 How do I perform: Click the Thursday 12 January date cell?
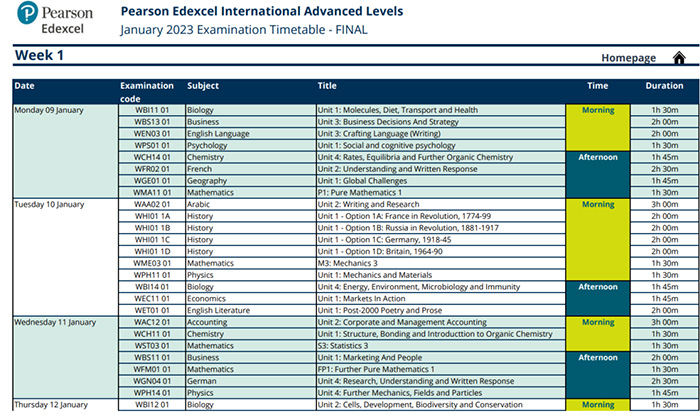point(52,405)
